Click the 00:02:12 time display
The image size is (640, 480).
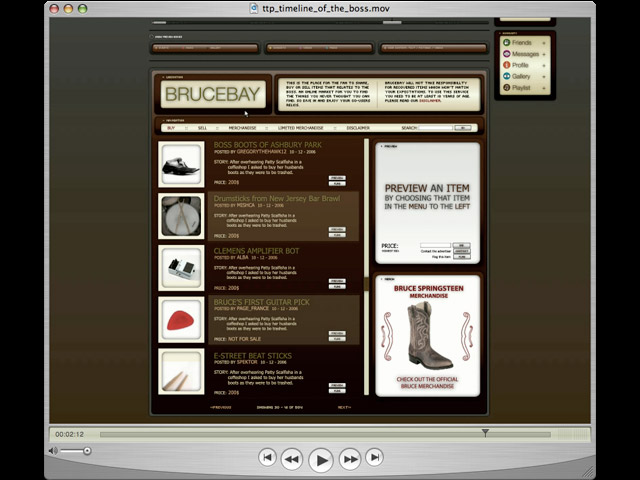pyautogui.click(x=69, y=435)
